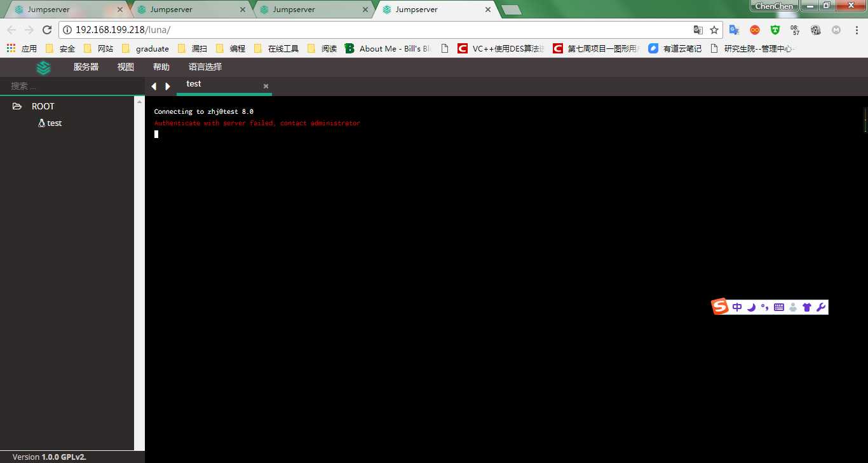Close the test terminal tab
This screenshot has height=463, width=868.
(x=266, y=86)
